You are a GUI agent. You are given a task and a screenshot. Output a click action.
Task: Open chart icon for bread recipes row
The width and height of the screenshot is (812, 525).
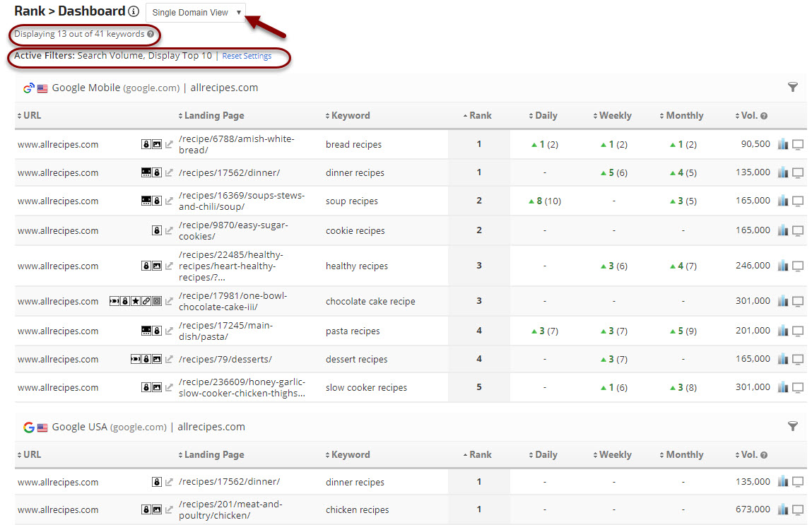782,144
